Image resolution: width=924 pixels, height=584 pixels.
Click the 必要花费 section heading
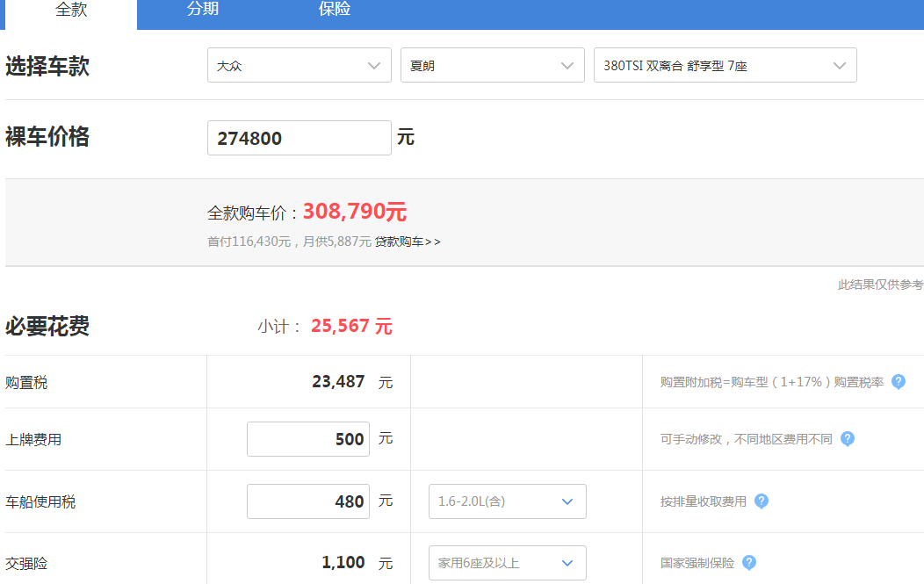click(47, 326)
